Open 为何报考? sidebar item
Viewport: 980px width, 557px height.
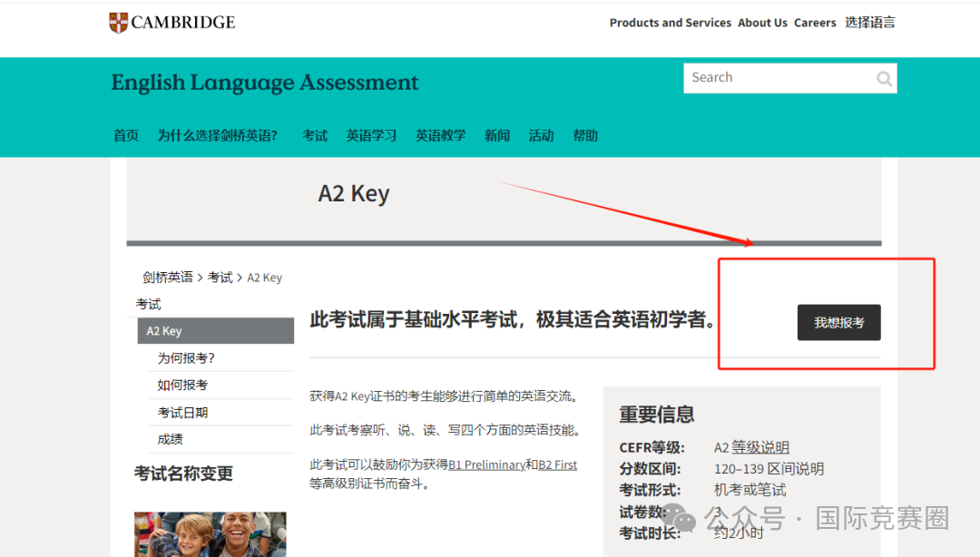186,358
